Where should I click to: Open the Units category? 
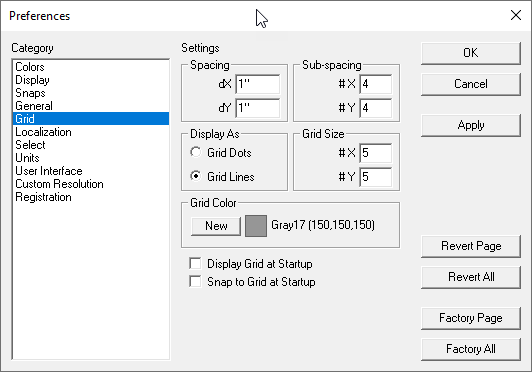[91, 158]
